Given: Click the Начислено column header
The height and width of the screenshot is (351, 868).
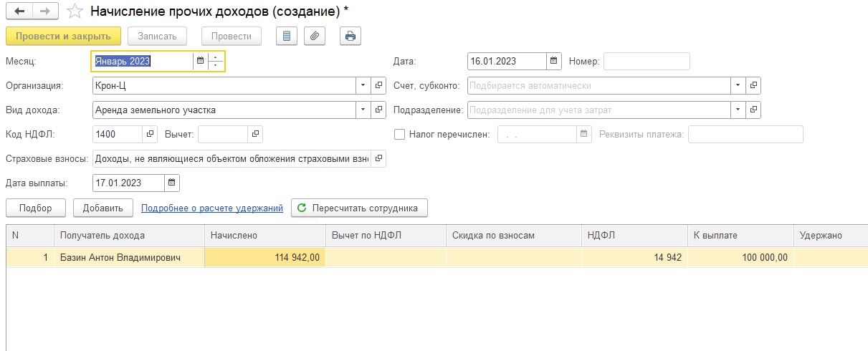Looking at the screenshot, I should coord(264,235).
